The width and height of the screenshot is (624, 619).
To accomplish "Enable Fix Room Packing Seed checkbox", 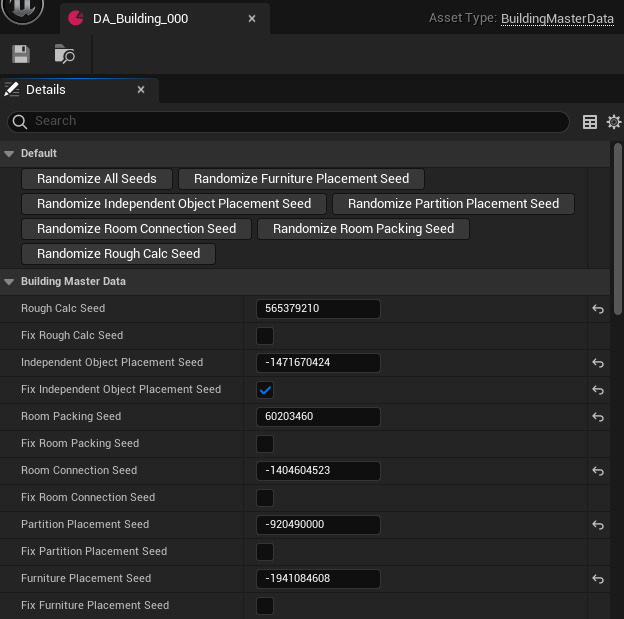I will (x=265, y=444).
